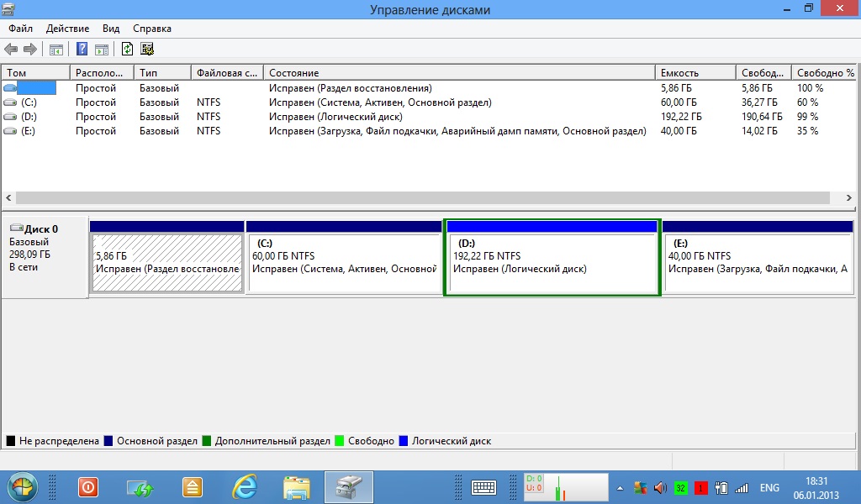Open the Действие menu
The height and width of the screenshot is (504, 861).
(x=67, y=29)
